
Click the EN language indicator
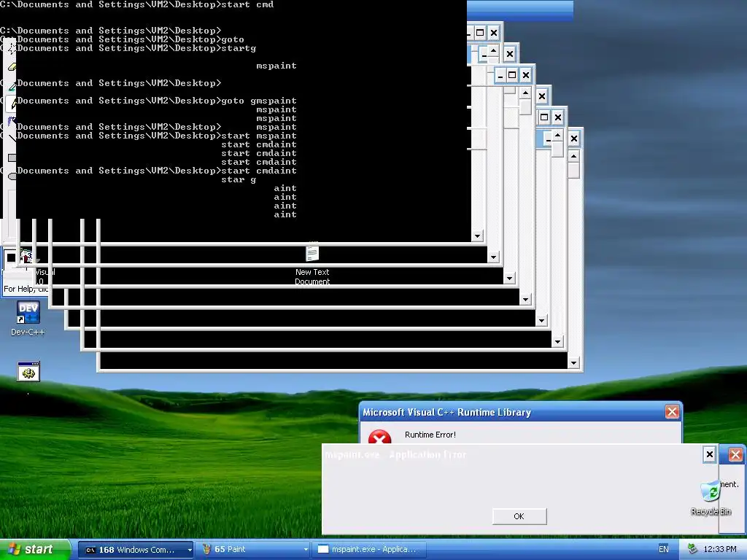point(663,550)
